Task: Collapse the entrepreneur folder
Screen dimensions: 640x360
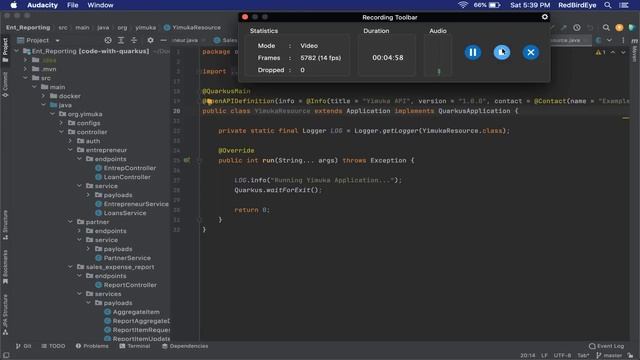Action: tap(71, 150)
